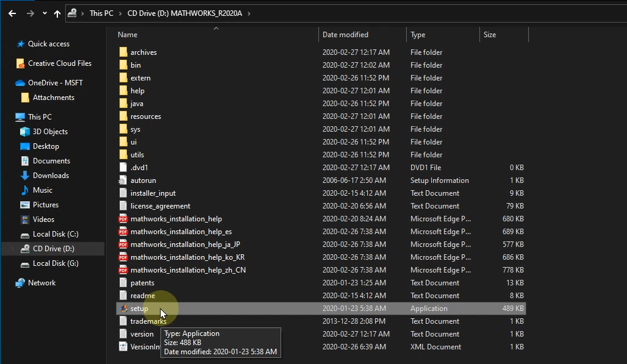Click the autorun setup information icon
Viewport: 627px width, 364px height.
tap(123, 180)
